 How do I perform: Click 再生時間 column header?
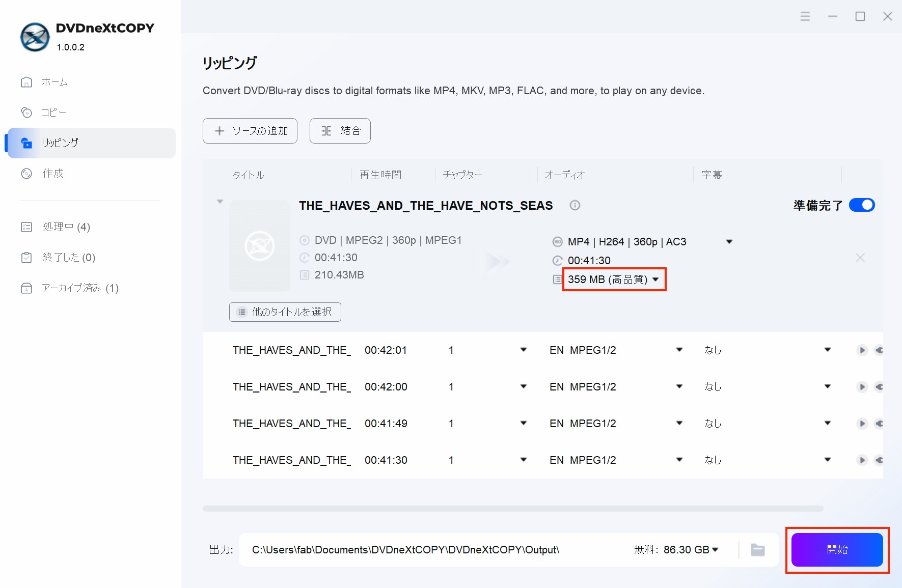380,175
